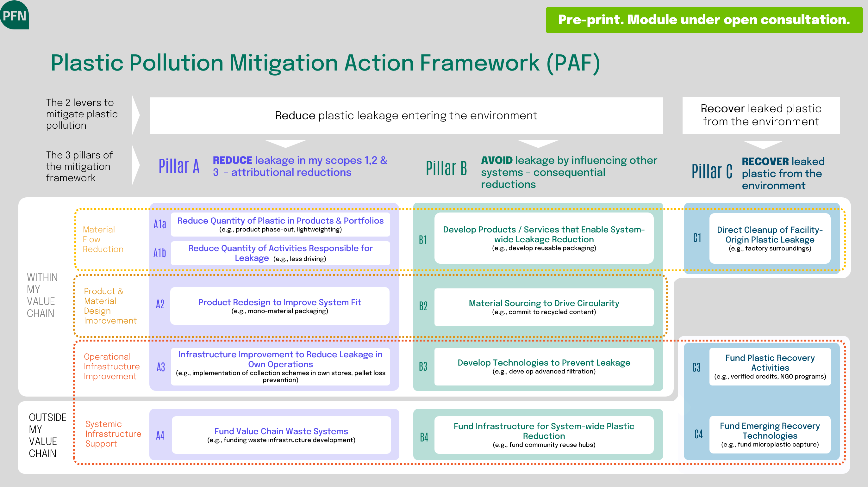Click the Pillar B heading

click(x=446, y=168)
